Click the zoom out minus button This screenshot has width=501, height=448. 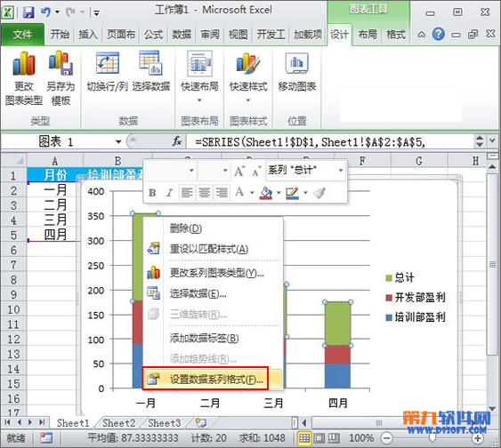point(386,438)
